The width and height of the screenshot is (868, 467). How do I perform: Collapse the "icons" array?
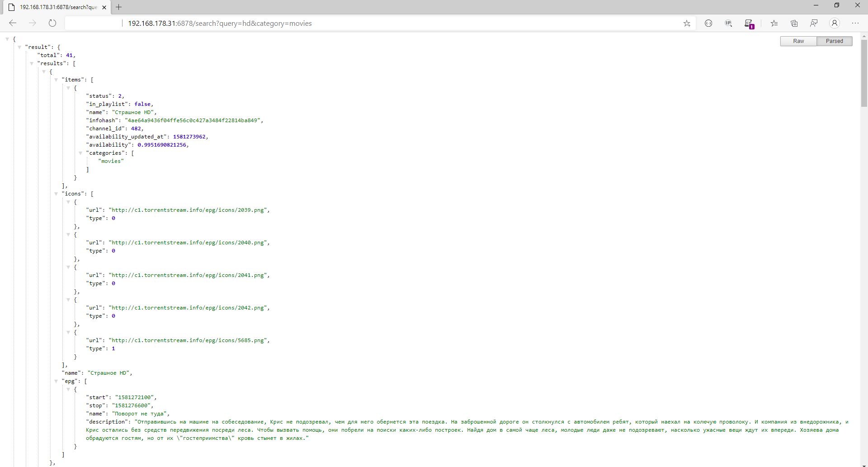pyautogui.click(x=57, y=194)
